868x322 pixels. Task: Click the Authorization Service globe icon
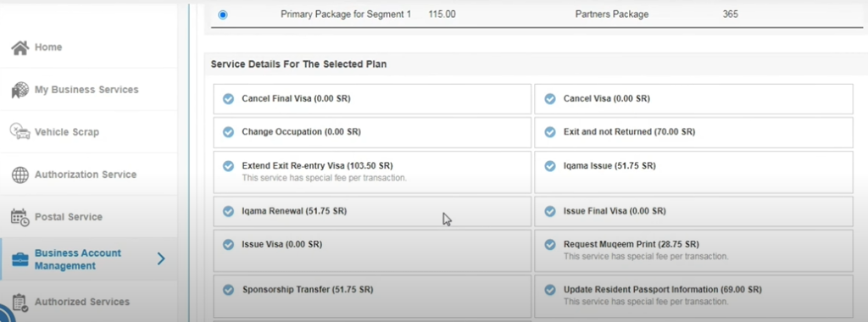(x=20, y=175)
